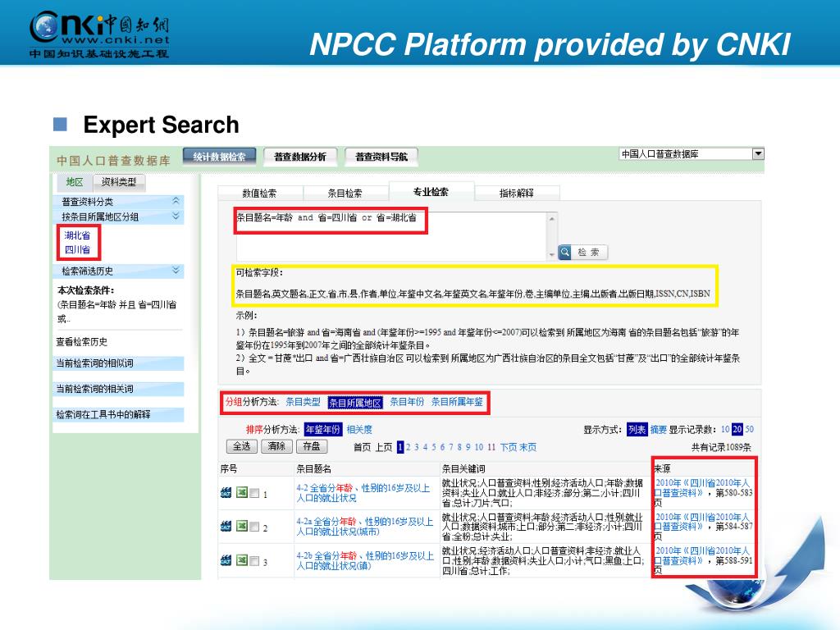Group results by 条目类型
Image resolution: width=840 pixels, height=630 pixels.
tap(303, 402)
